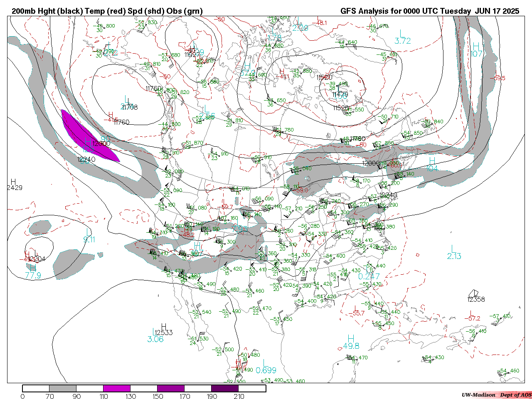Select the dark purple 190-210 color bar segment
The width and height of the screenshot is (532, 399).
coord(225,388)
